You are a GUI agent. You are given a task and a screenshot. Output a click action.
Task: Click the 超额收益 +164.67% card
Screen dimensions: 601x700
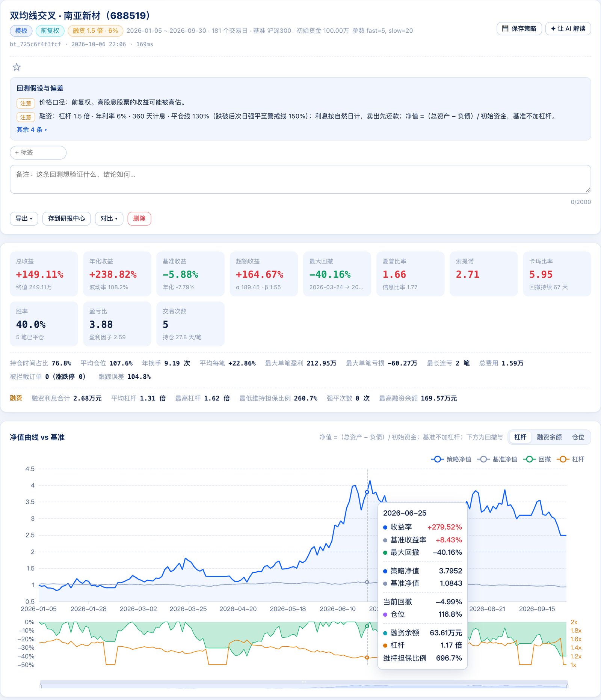(x=264, y=274)
